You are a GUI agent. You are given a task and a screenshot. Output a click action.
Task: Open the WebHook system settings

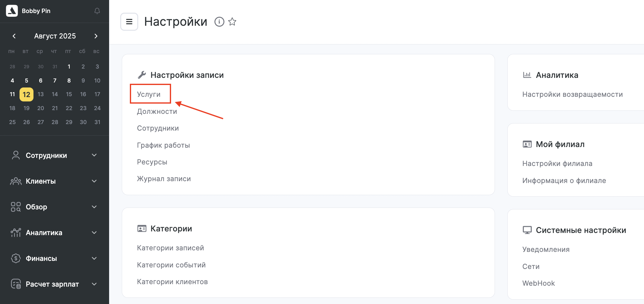(x=538, y=283)
